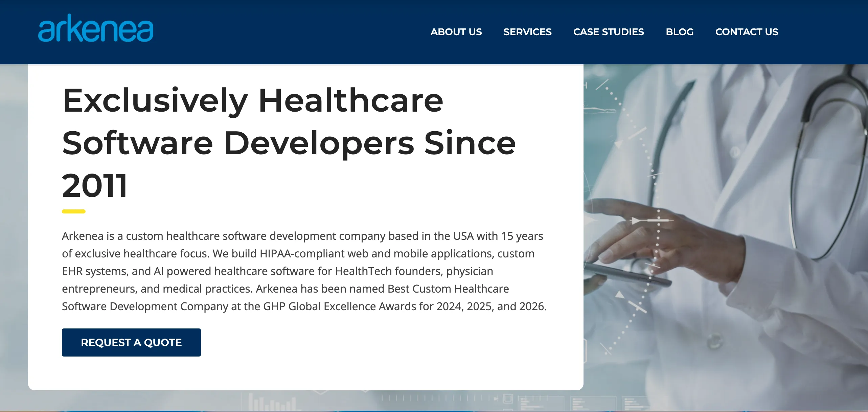Open the Contact Us page

pyautogui.click(x=747, y=32)
